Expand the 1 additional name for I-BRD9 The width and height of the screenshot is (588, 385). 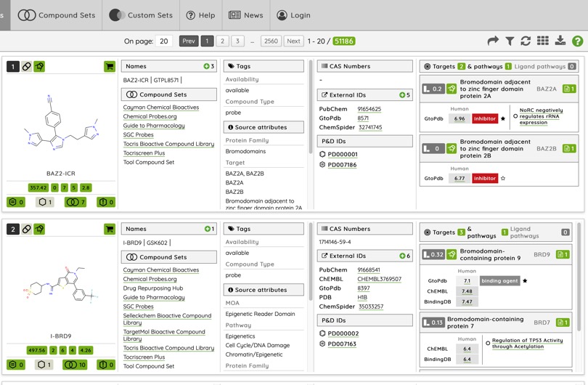pos(209,229)
